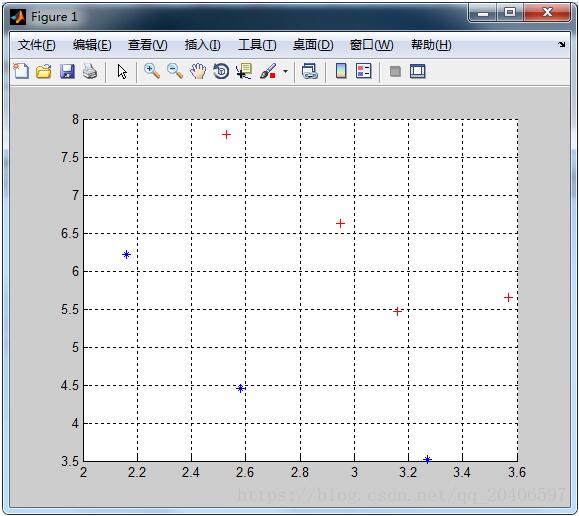Click the y-axis label 4.5
This screenshot has height=516, width=579.
[x=70, y=386]
